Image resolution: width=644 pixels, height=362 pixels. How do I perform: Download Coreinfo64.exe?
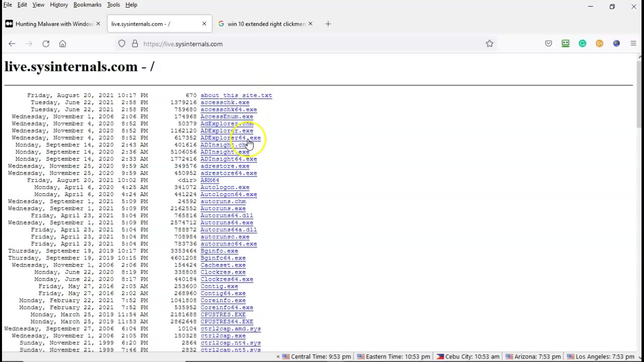click(226, 307)
